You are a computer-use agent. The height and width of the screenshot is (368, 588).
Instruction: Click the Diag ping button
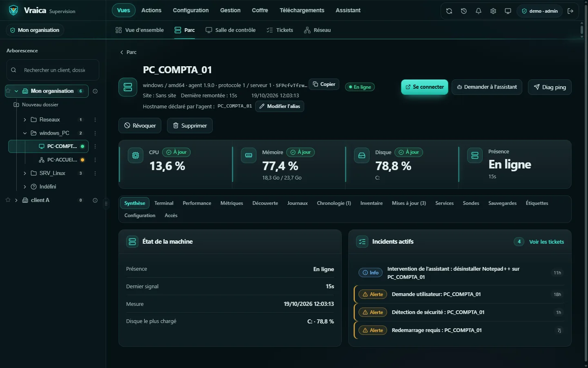click(x=550, y=87)
